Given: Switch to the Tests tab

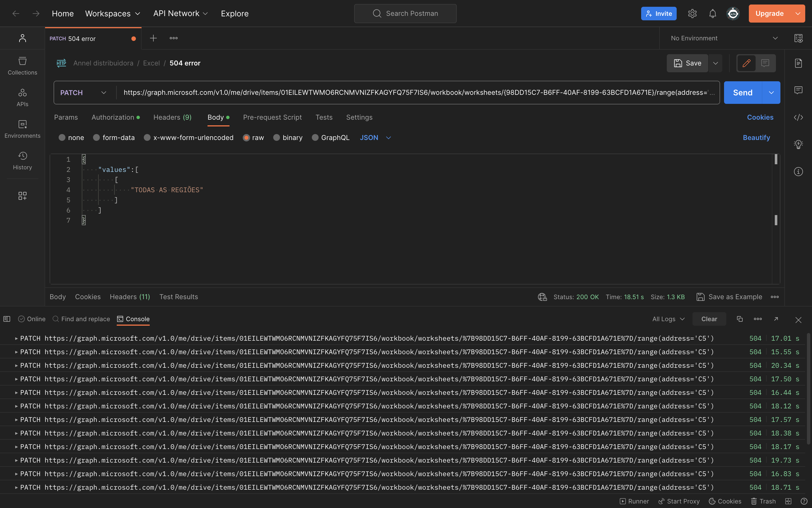Looking at the screenshot, I should 324,117.
